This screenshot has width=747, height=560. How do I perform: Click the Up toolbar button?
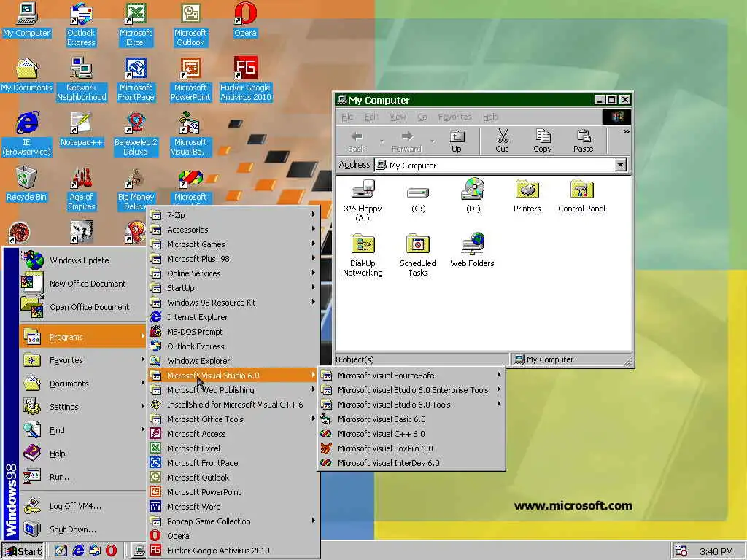[457, 141]
